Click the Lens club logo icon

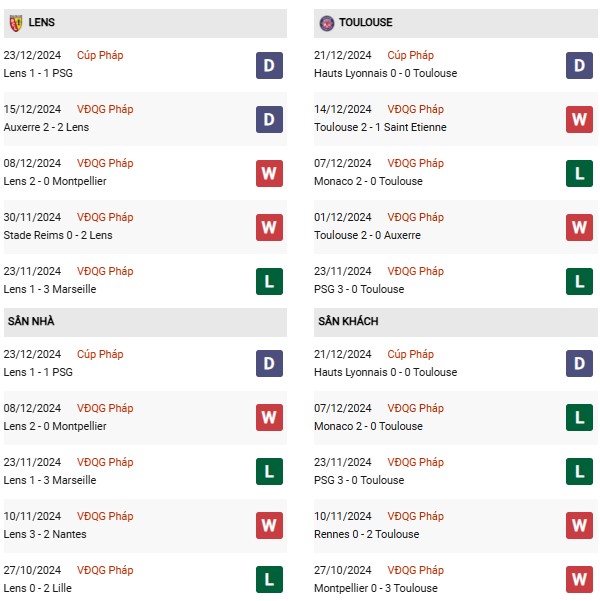(x=16, y=22)
